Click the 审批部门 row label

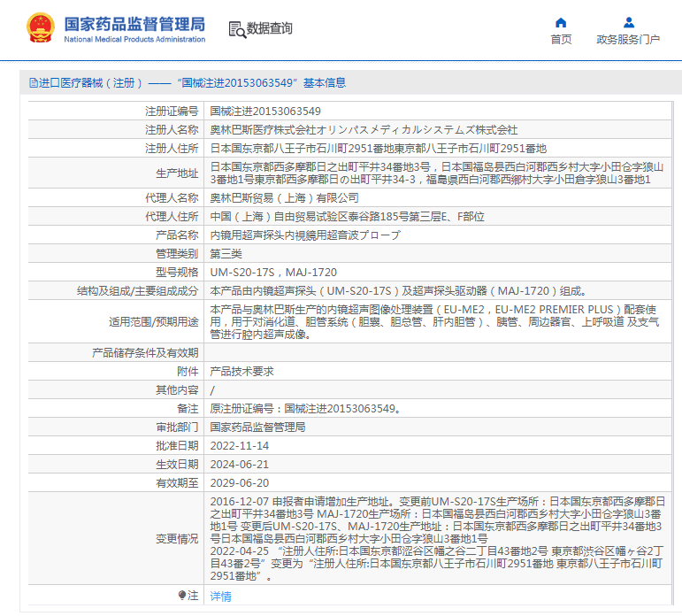tap(177, 427)
